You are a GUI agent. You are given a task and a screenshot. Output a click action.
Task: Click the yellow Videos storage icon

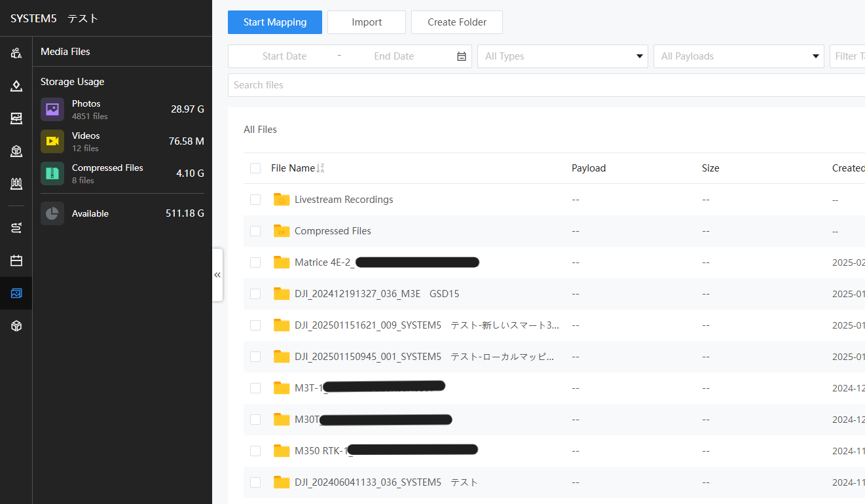52,141
